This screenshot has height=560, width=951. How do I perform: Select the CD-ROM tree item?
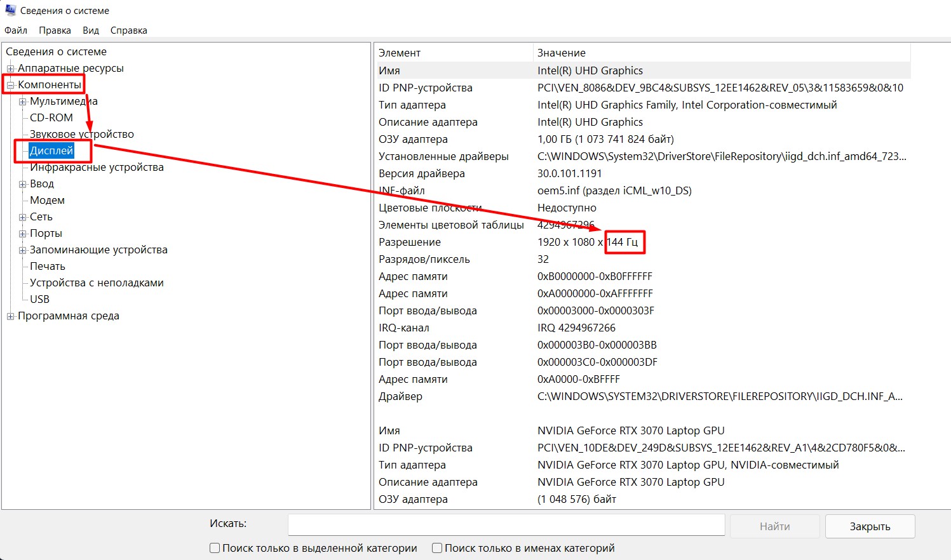(x=51, y=117)
